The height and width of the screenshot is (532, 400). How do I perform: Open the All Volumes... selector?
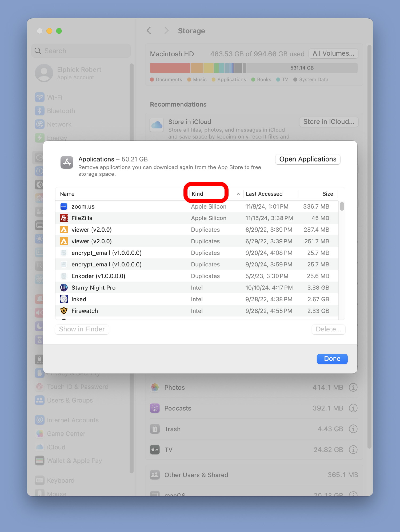(333, 54)
